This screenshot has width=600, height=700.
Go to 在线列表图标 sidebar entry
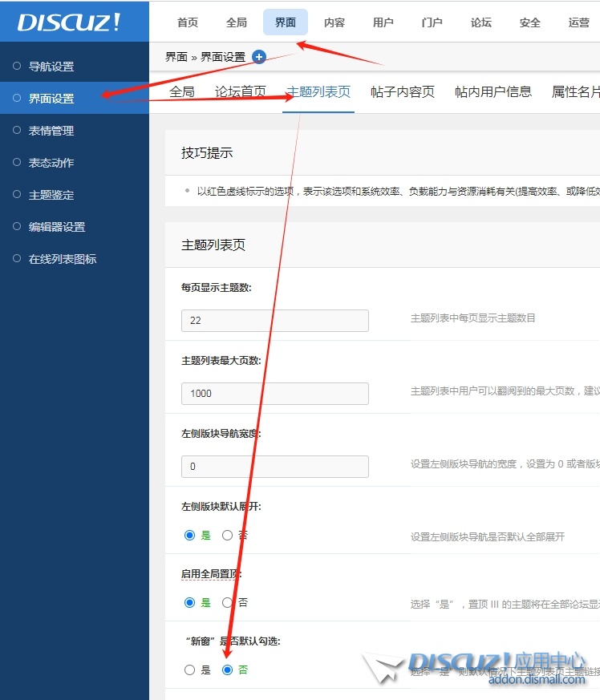pos(63,259)
